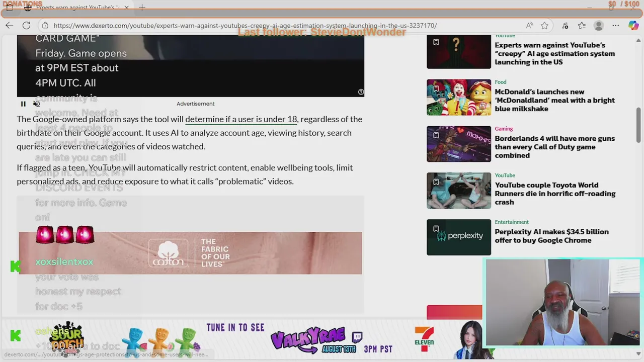
Task: Open the Cotton 'Fabric of Our Lives' ad
Action: click(x=190, y=253)
